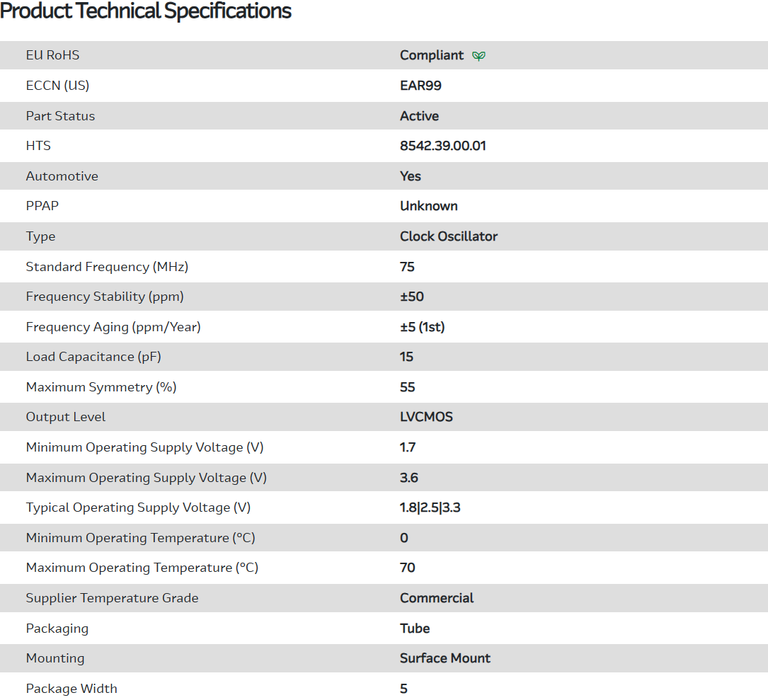
Task: Click the ±5 (1st) frequency aging value
Action: point(422,327)
